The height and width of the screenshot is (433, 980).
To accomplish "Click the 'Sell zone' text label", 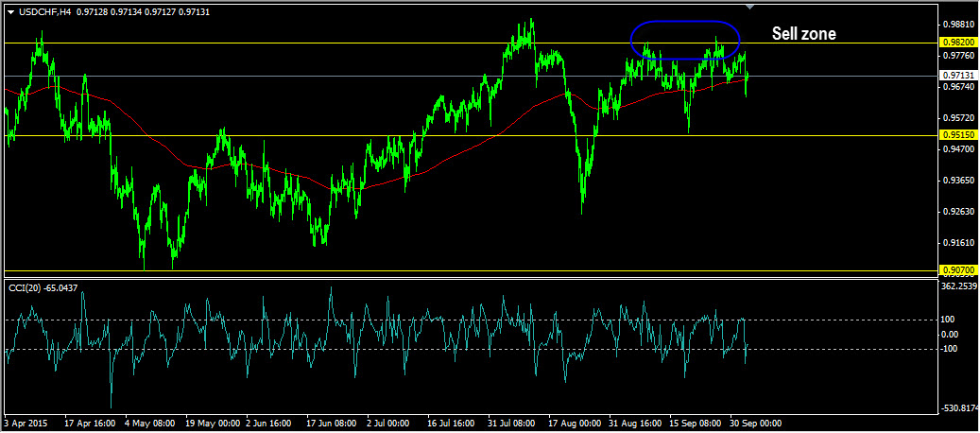I will (x=803, y=33).
